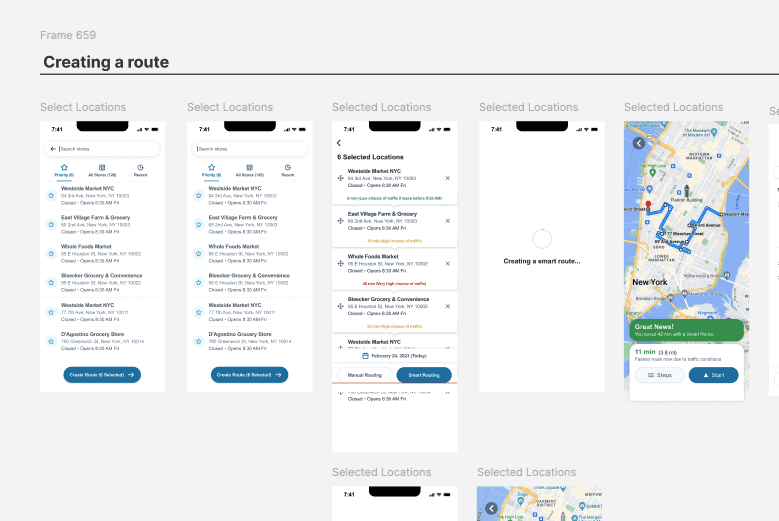This screenshot has width=779, height=521.
Task: Click '16 min (High chance of traffic)' note
Action: (x=394, y=241)
